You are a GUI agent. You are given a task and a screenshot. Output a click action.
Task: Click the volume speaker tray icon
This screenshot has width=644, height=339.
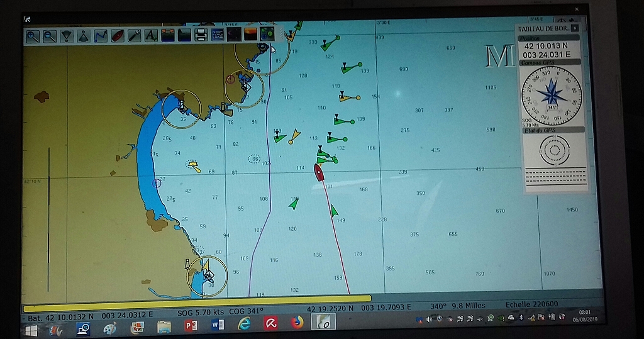[429, 320]
